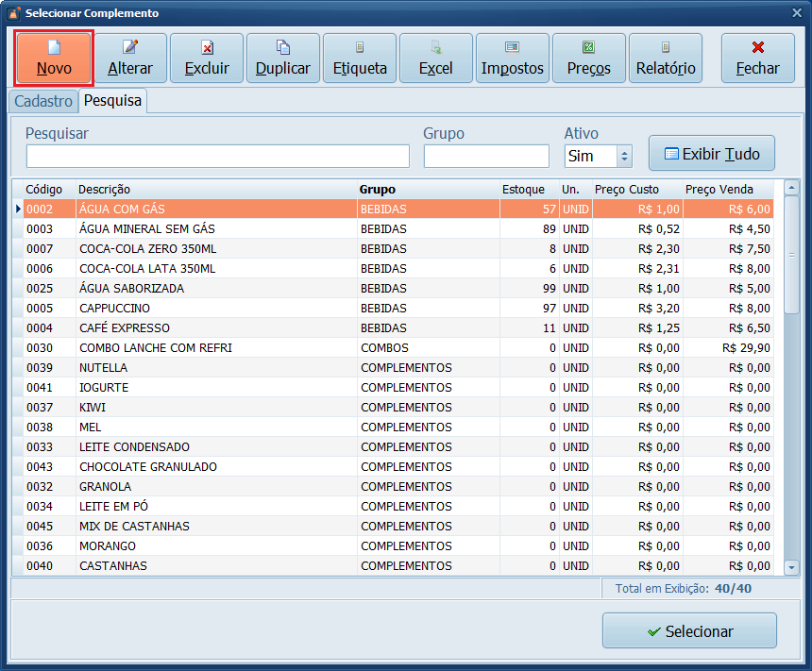Expand the Ativo dropdown
This screenshot has width=812, height=671.
pyautogui.click(x=623, y=157)
